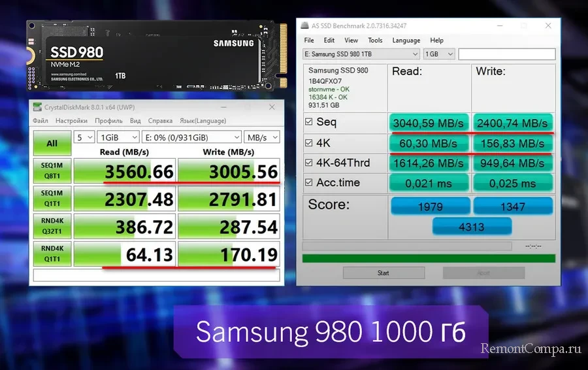Click the 4313 total score box
This screenshot has height=370, width=588.
click(472, 227)
